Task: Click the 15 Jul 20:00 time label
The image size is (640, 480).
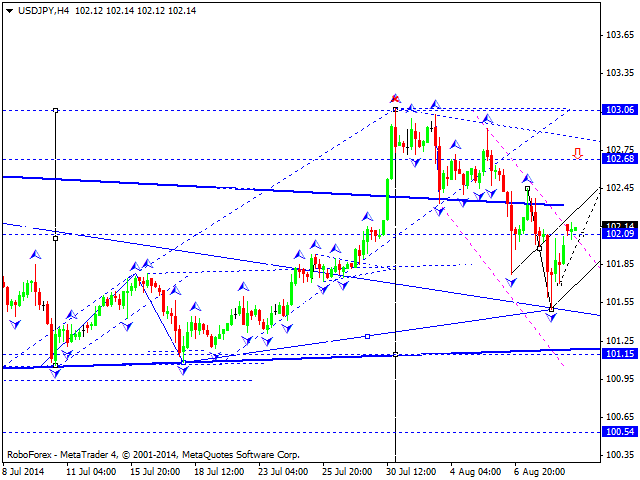Action: (x=155, y=472)
